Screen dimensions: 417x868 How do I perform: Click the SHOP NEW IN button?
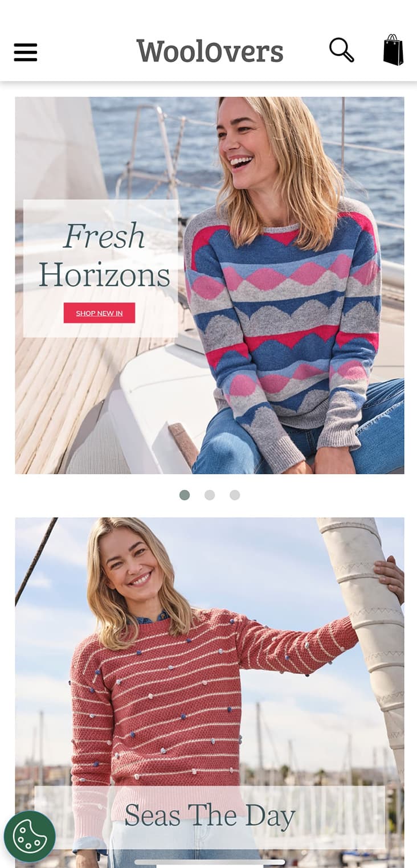[99, 313]
